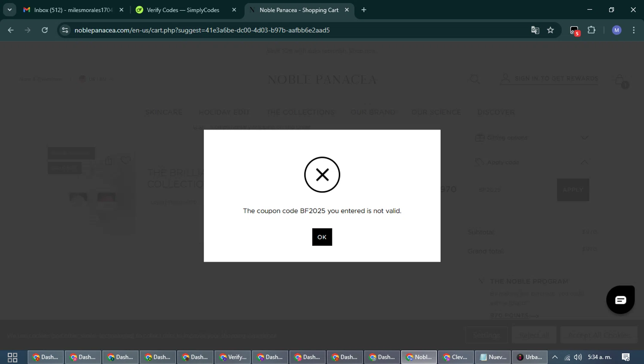Screen dimensions: 644x364
Task: Close the SimplyCodes tab
Action: point(234,10)
